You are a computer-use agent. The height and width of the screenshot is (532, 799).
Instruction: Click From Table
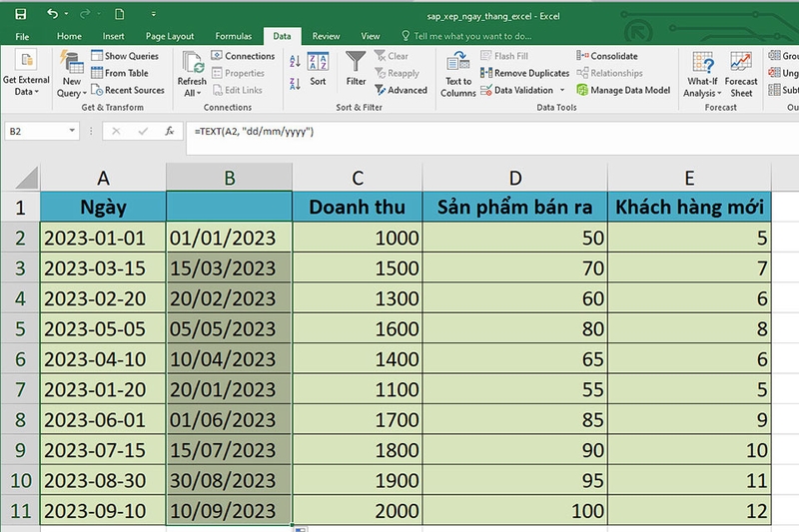pyautogui.click(x=120, y=73)
